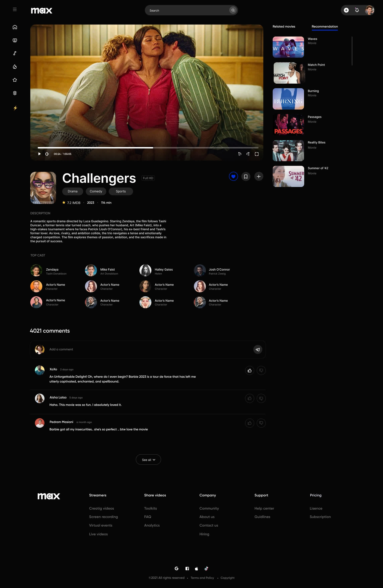Screen dimensions: 383x588
Task: Switch to the Related movies tab
Action: [x=284, y=27]
